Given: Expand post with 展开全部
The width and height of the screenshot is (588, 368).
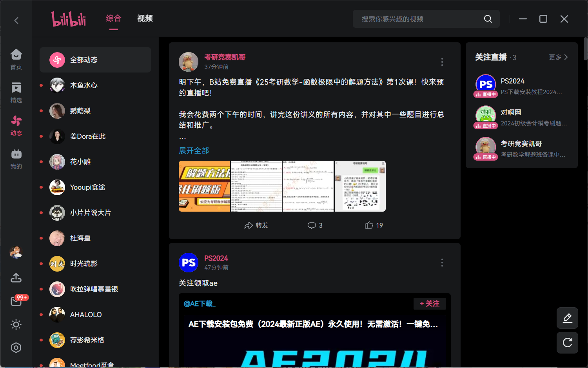Looking at the screenshot, I should (194, 150).
